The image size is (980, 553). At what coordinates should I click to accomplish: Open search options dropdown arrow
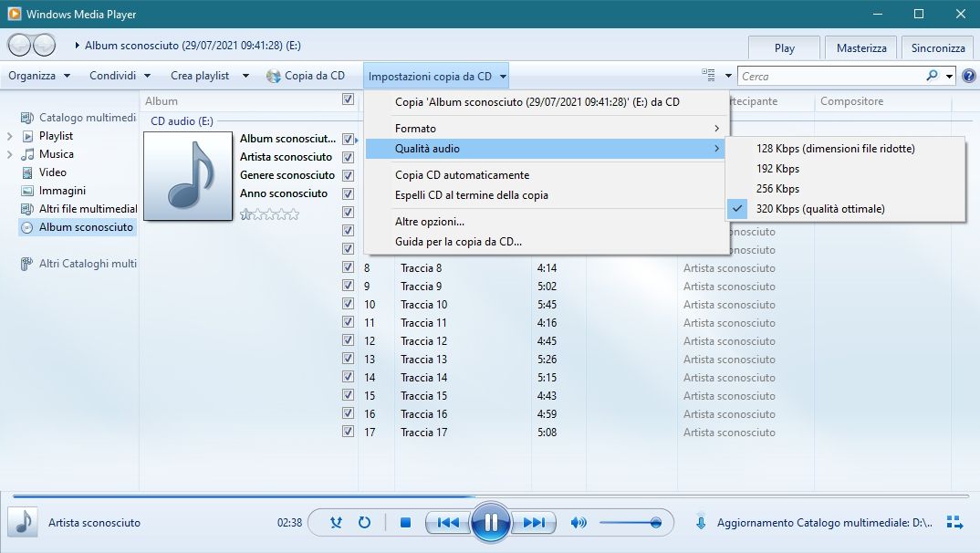tap(949, 77)
